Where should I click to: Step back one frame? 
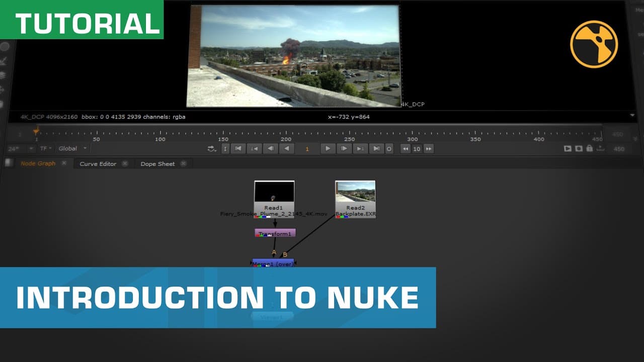[271, 149]
